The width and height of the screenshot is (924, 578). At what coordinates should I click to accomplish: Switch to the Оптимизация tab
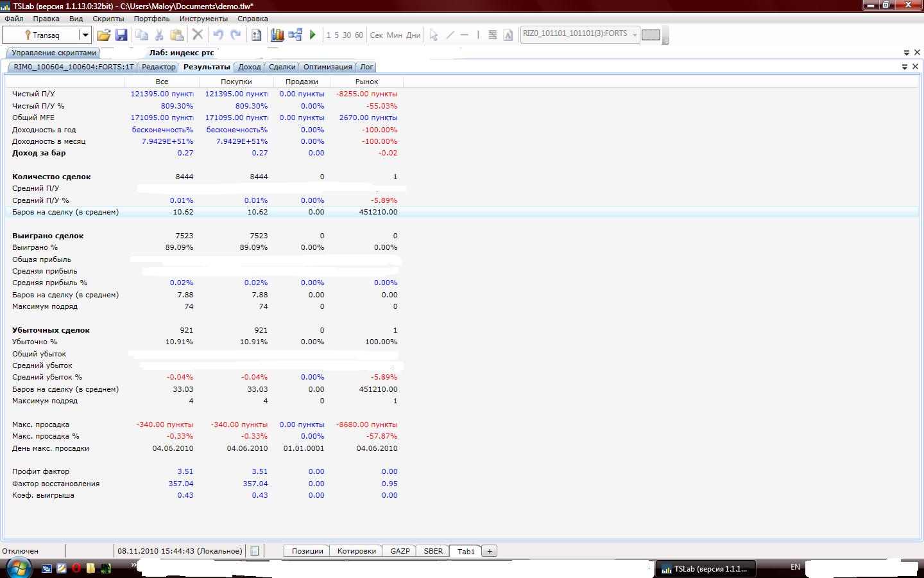tap(327, 67)
